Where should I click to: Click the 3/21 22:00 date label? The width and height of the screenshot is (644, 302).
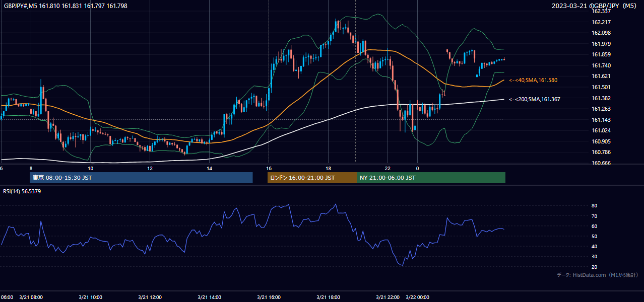click(x=388, y=297)
